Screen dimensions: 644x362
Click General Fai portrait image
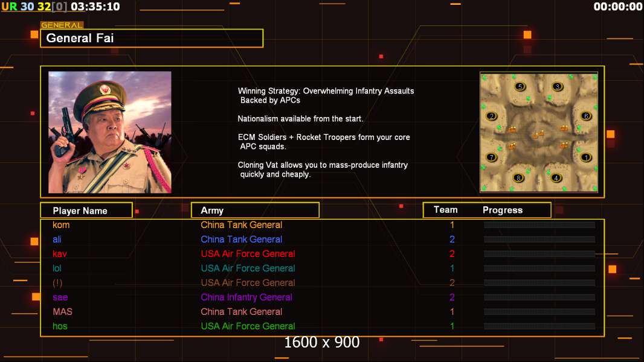tap(110, 132)
